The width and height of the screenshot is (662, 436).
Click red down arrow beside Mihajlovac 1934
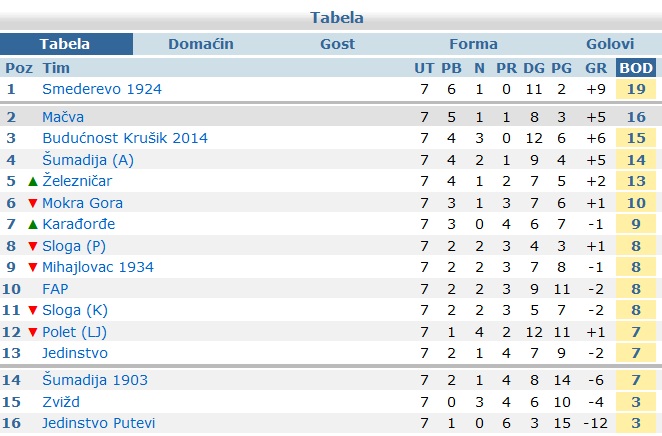[x=33, y=267]
